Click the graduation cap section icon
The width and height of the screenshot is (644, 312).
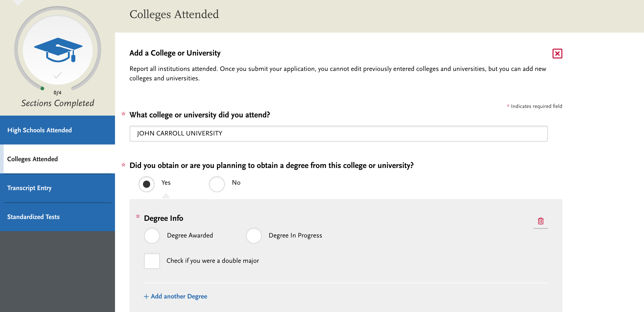click(x=58, y=50)
